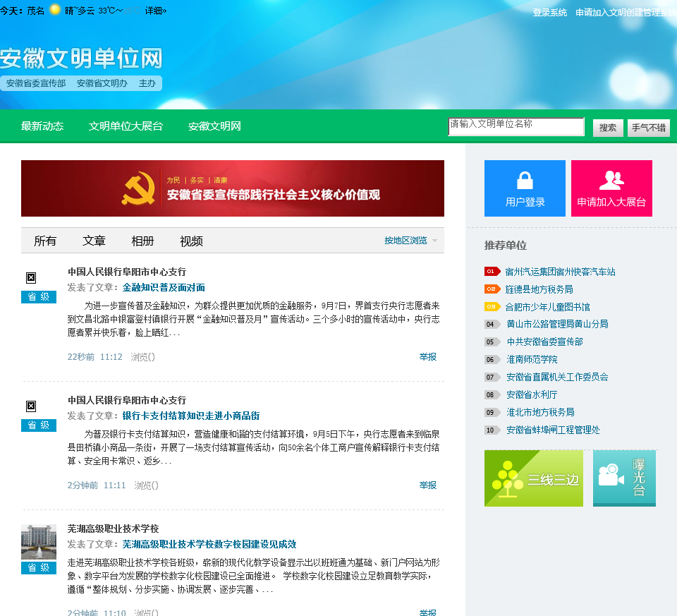Viewport: 677px width, 616px height.
Task: Click broken avatar image beside 银行卡支付结算知识 post
Action: [x=31, y=406]
